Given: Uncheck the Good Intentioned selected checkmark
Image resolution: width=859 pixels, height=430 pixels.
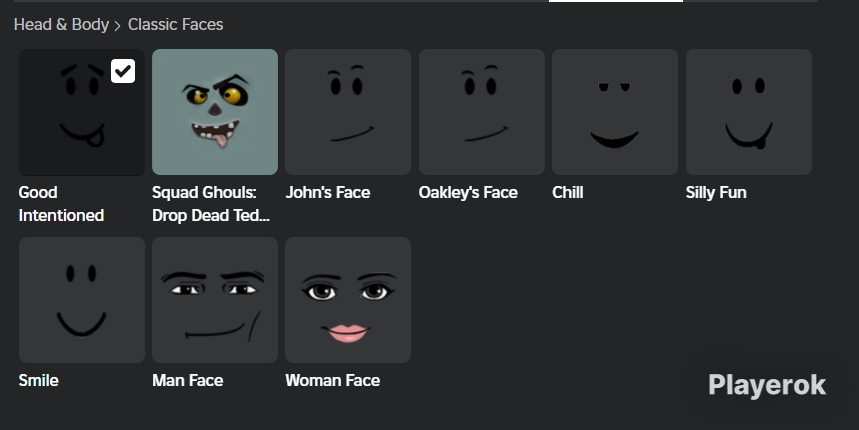Looking at the screenshot, I should click(x=123, y=71).
